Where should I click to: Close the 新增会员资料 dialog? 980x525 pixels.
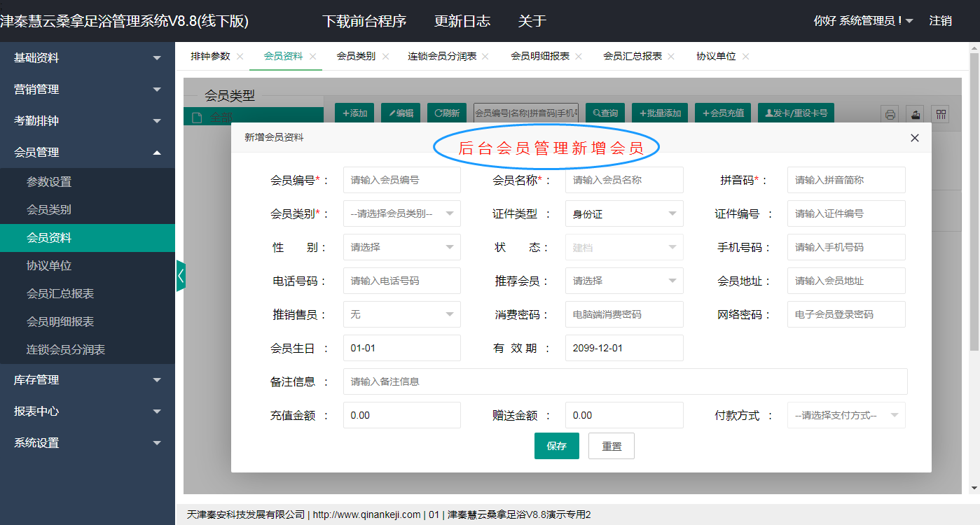pyautogui.click(x=914, y=138)
